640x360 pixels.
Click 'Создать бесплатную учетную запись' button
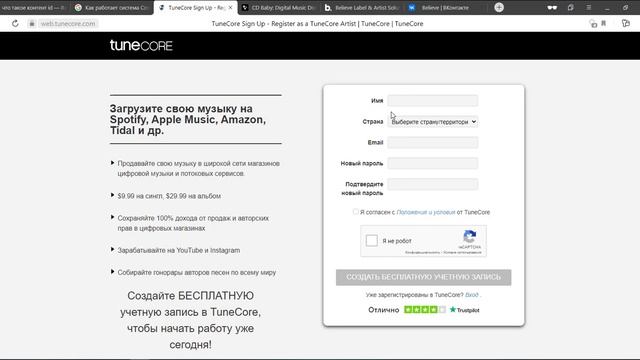(x=423, y=277)
